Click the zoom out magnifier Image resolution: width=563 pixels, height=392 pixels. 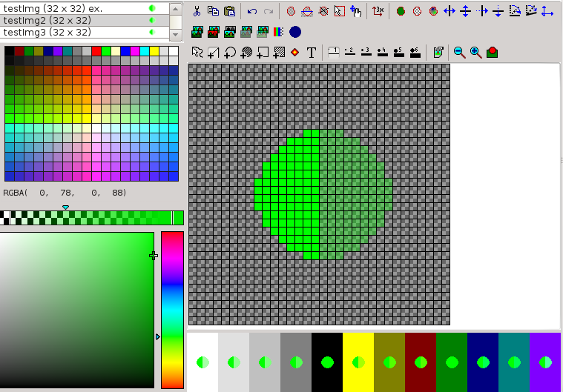click(459, 53)
